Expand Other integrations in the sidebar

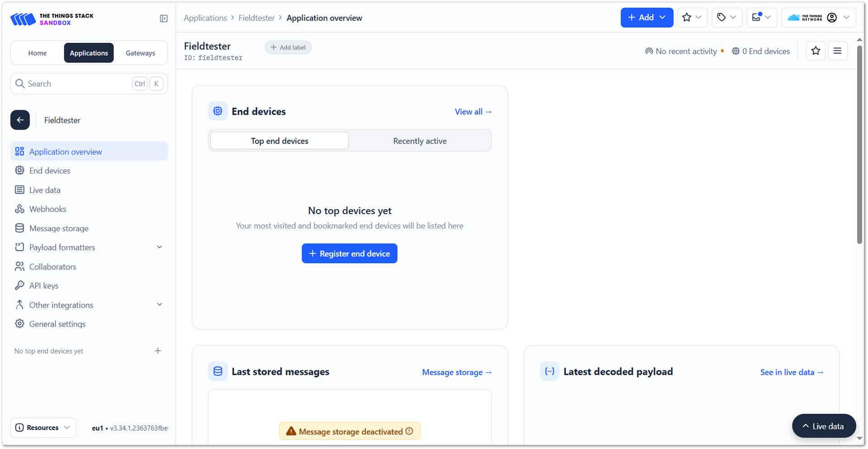tap(159, 305)
